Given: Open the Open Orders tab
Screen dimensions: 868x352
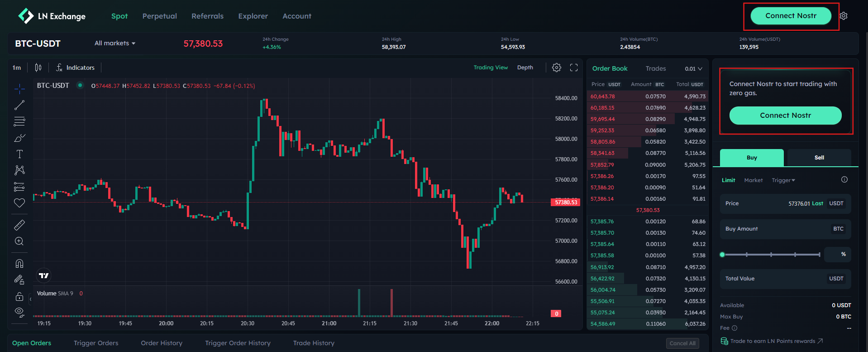Looking at the screenshot, I should tap(32, 343).
